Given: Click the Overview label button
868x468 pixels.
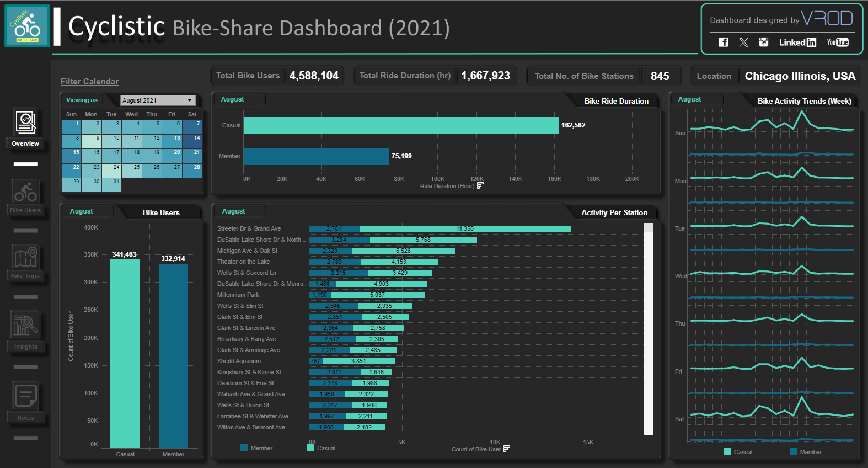Looking at the screenshot, I should [x=25, y=143].
